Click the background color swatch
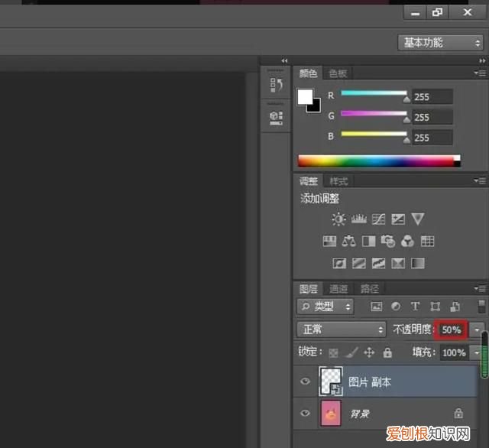This screenshot has height=448, width=489. coord(316,107)
